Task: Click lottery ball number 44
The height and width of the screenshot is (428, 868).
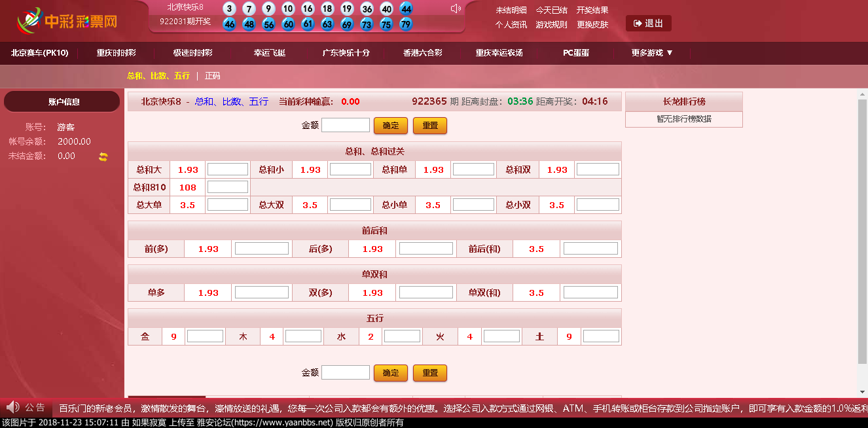Action: [406, 9]
